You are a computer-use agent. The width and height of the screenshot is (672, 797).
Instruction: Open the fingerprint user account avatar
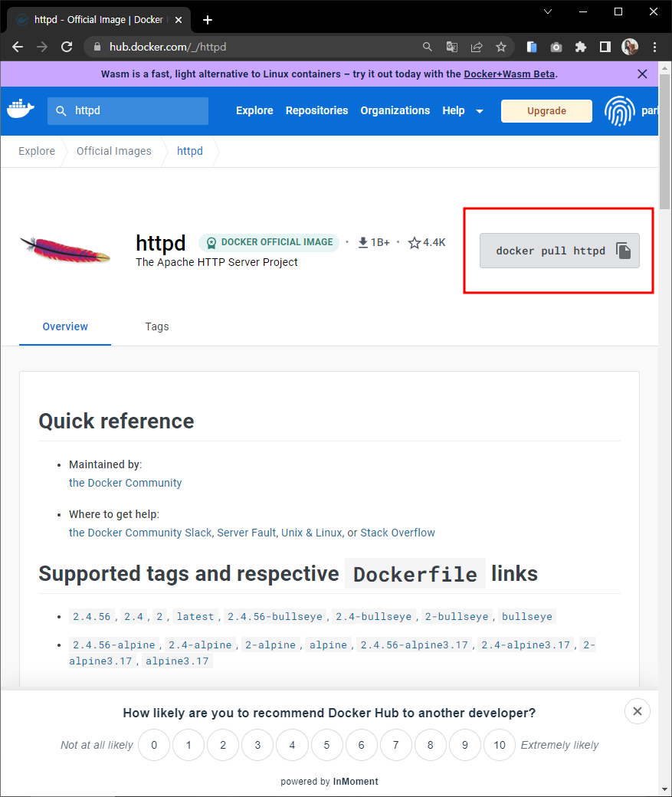click(620, 111)
